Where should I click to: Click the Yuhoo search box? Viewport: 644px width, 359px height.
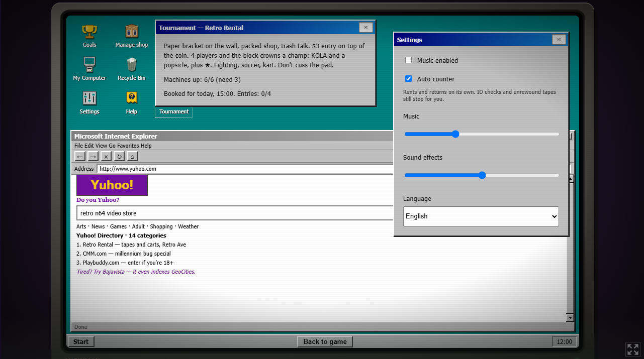tap(235, 213)
